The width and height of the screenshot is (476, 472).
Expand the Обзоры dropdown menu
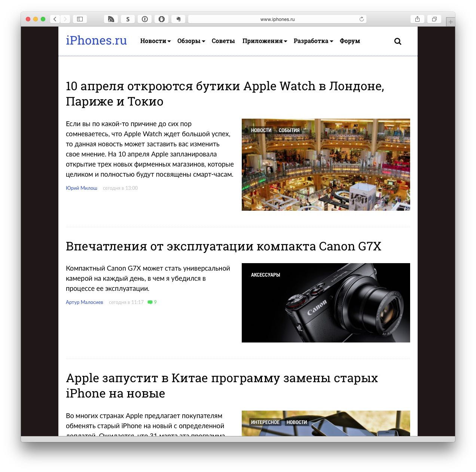click(x=191, y=41)
